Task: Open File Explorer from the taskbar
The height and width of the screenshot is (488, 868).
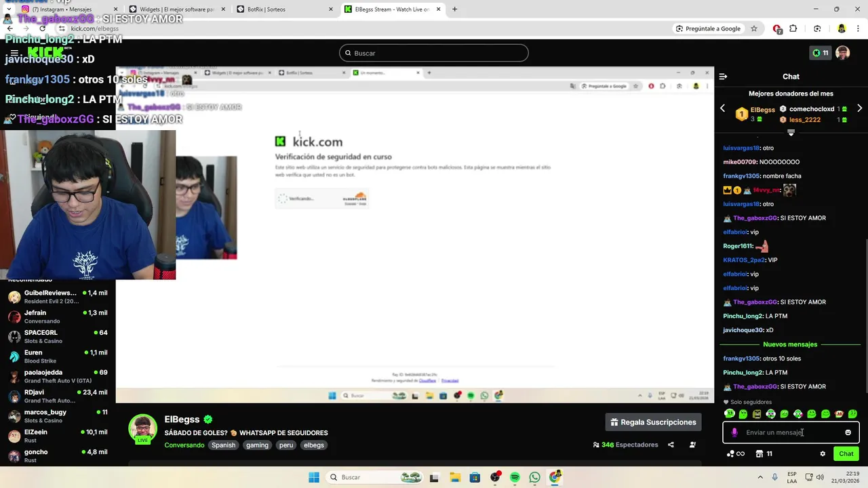Action: pyautogui.click(x=454, y=477)
